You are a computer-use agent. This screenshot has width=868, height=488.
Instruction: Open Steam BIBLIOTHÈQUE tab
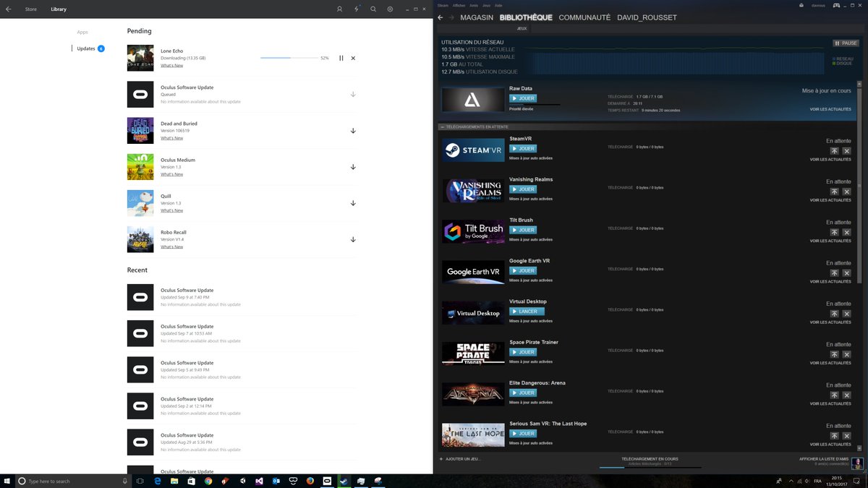pos(526,17)
